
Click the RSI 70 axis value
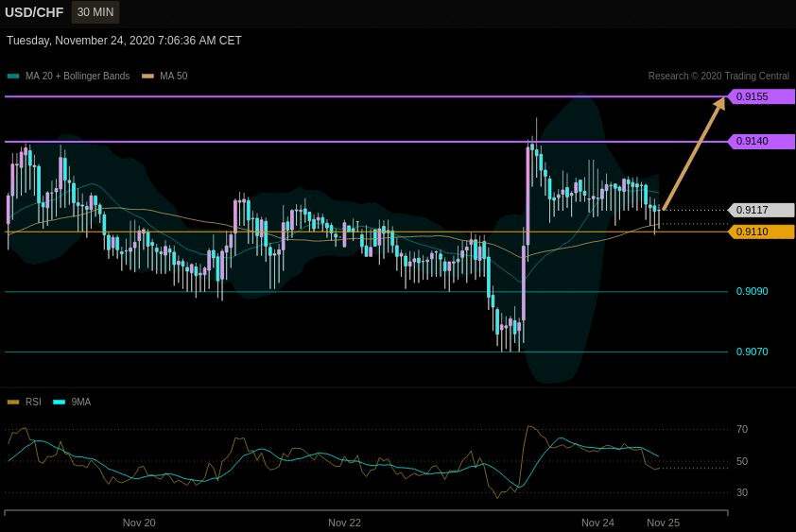coord(742,429)
